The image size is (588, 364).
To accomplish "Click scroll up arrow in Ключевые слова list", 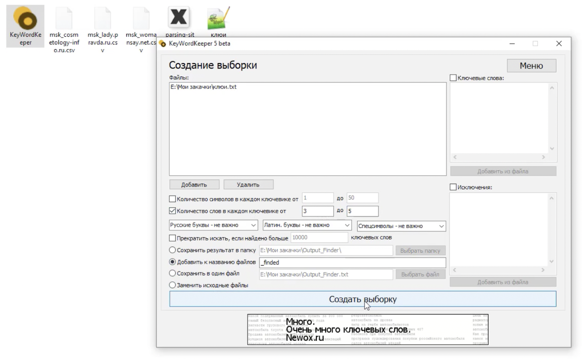I will pyautogui.click(x=552, y=88).
